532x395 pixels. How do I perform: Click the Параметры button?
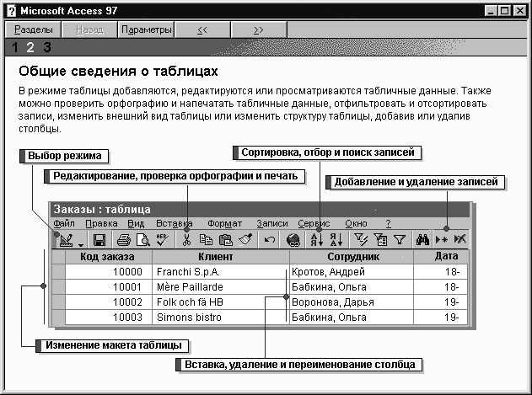146,29
